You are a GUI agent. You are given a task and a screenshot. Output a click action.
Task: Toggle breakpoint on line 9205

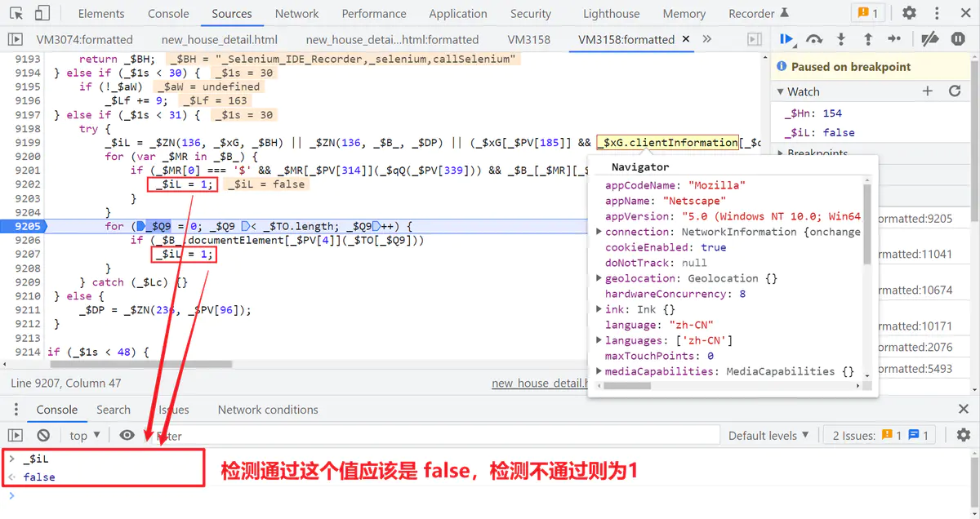pos(28,226)
